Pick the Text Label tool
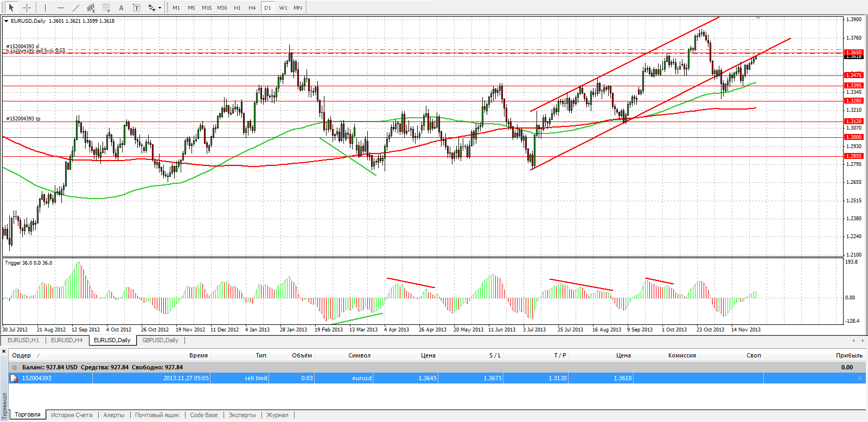The image size is (868, 422). [136, 8]
